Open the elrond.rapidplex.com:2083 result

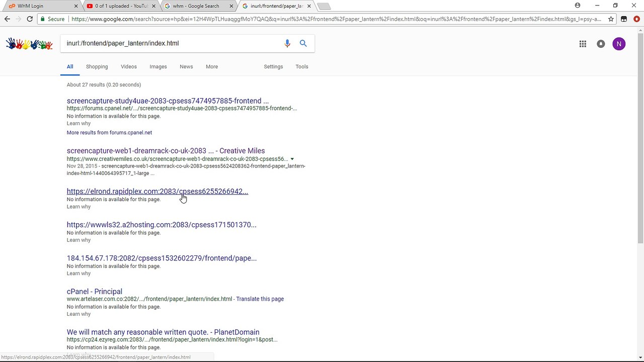(x=157, y=192)
